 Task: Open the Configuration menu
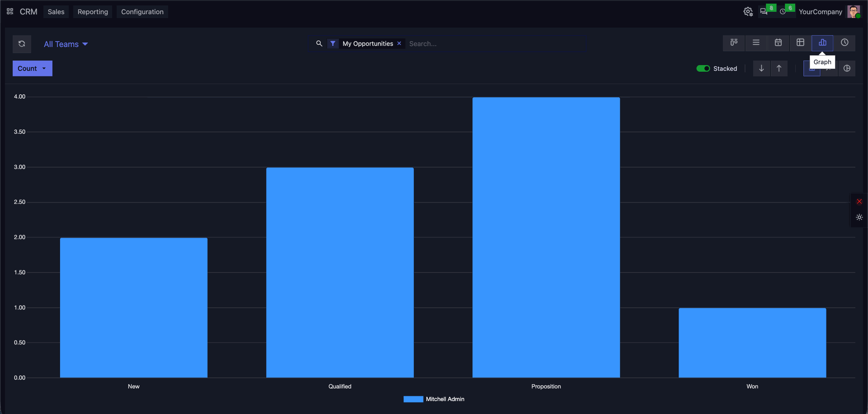142,12
